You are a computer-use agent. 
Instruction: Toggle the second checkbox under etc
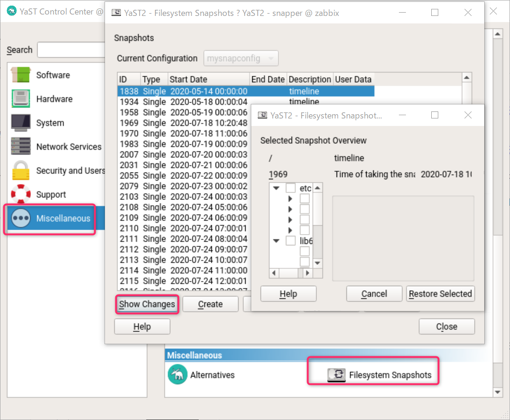tap(304, 209)
